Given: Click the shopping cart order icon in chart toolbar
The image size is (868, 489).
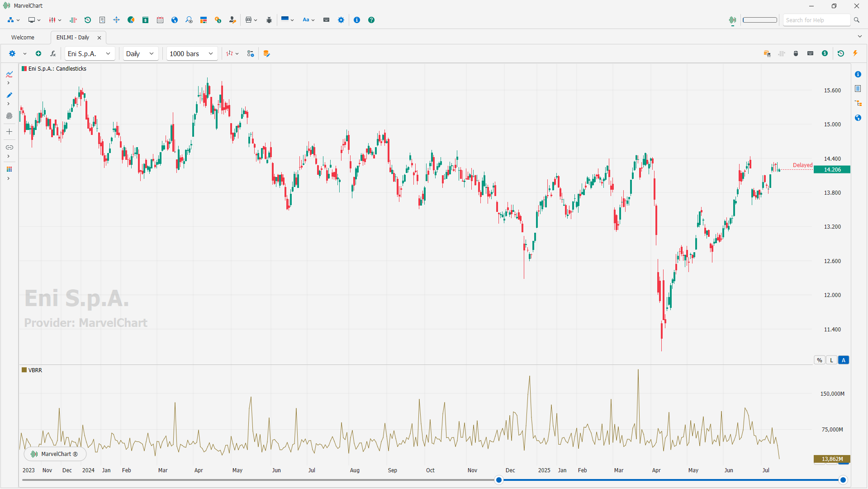Looking at the screenshot, I should (767, 53).
